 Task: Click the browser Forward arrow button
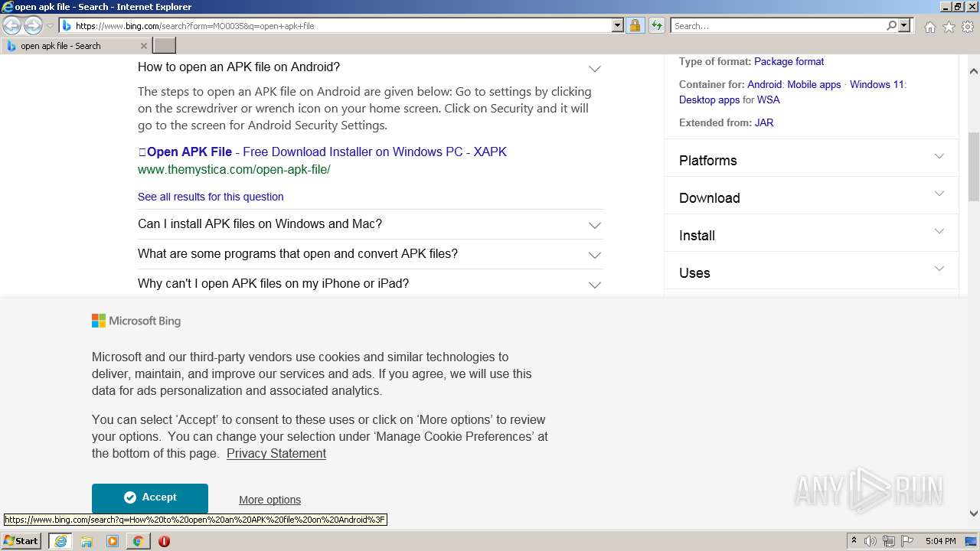point(33,25)
